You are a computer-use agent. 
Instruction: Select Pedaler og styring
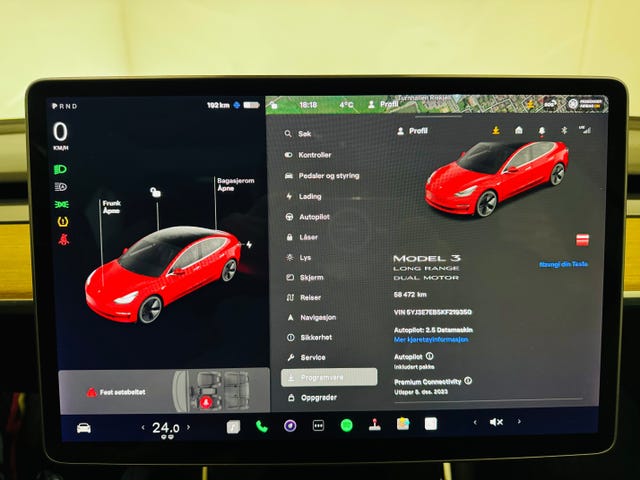point(322,176)
